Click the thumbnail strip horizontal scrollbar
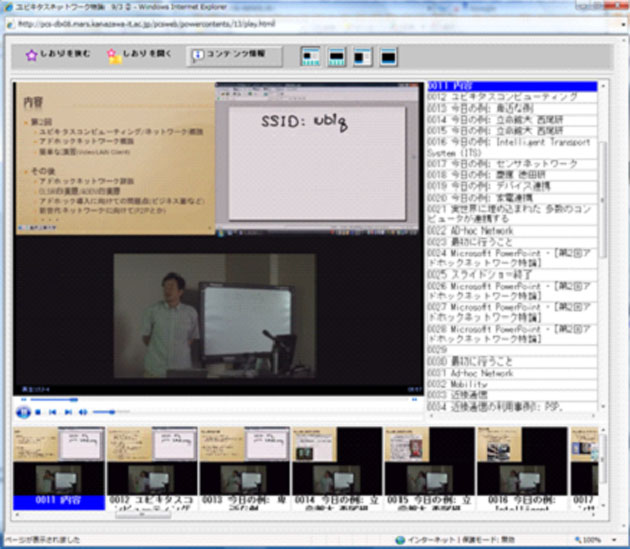Viewport: 630px width, 549px height. [x=300, y=516]
